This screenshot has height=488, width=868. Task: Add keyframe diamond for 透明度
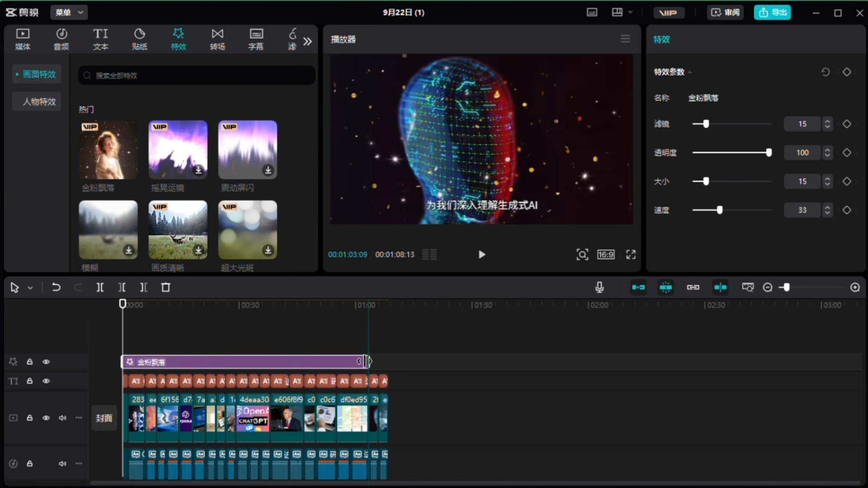pyautogui.click(x=847, y=153)
